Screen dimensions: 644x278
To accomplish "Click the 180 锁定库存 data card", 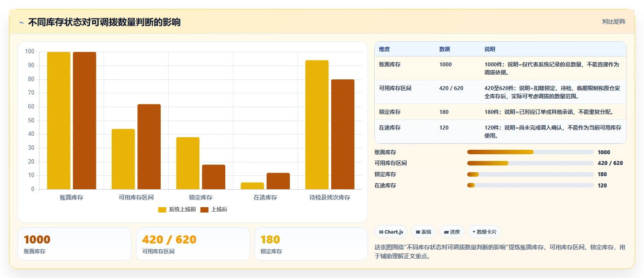I will [311, 244].
